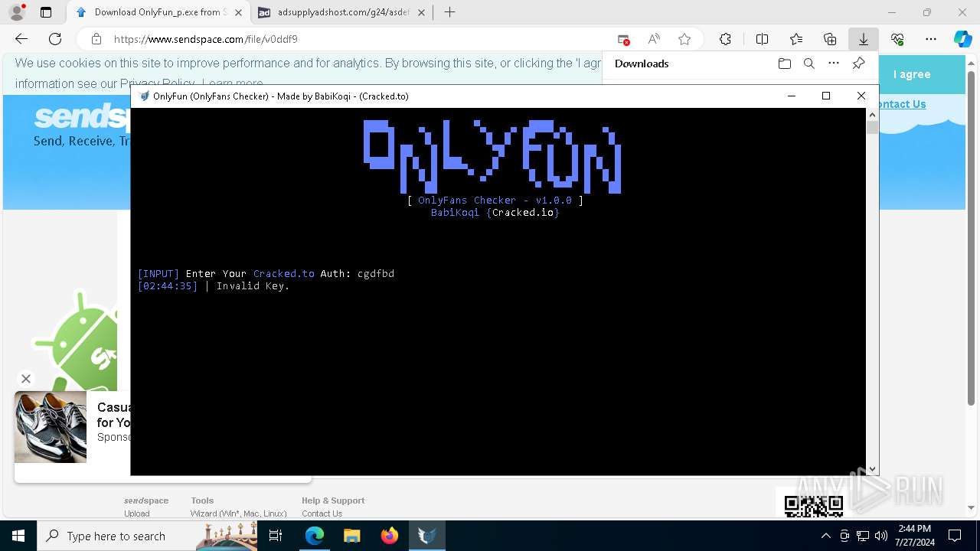Image resolution: width=980 pixels, height=551 pixels.
Task: Open the volume tray icon
Action: 881,536
